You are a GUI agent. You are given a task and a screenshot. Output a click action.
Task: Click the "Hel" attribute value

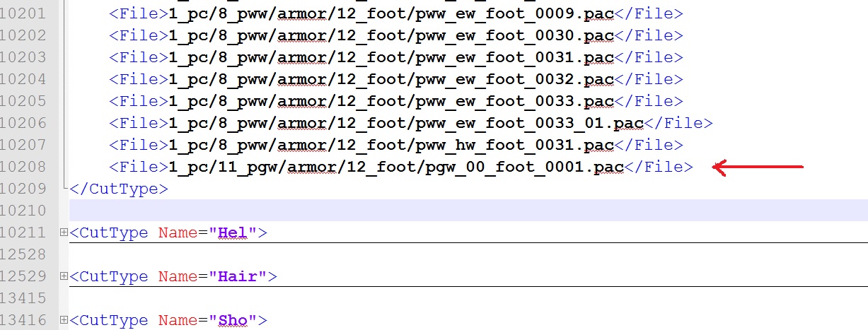coord(233,232)
